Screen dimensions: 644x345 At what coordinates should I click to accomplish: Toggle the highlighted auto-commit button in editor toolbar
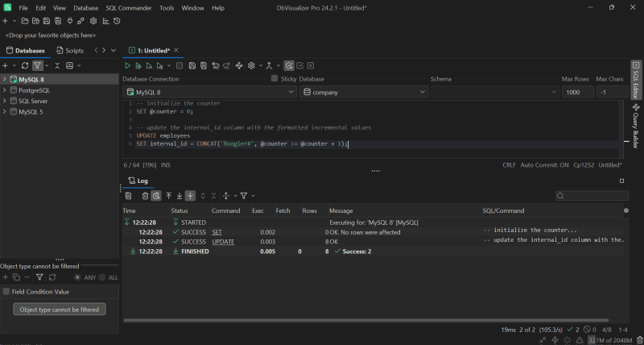click(x=289, y=65)
